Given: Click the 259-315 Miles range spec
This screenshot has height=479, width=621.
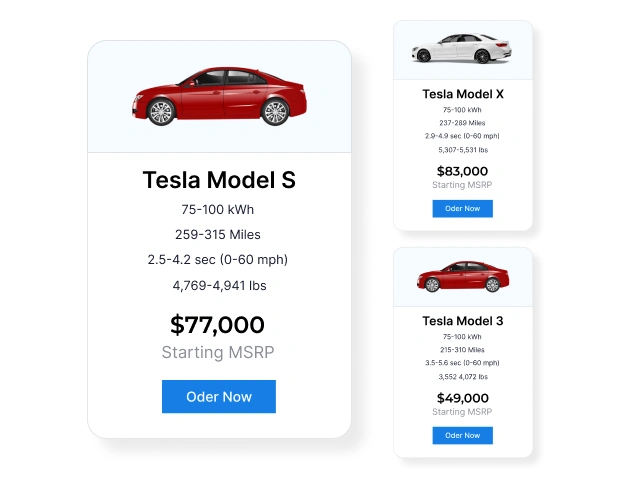Looking at the screenshot, I should pyautogui.click(x=218, y=234).
